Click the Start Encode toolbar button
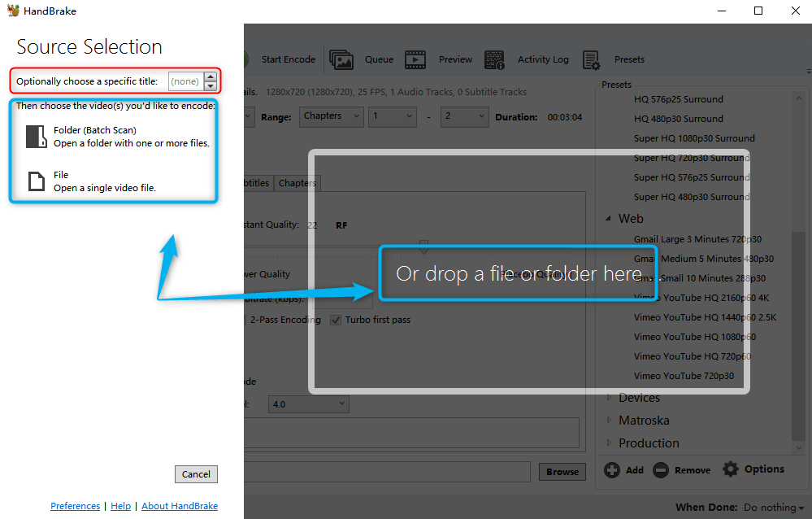 pyautogui.click(x=289, y=59)
